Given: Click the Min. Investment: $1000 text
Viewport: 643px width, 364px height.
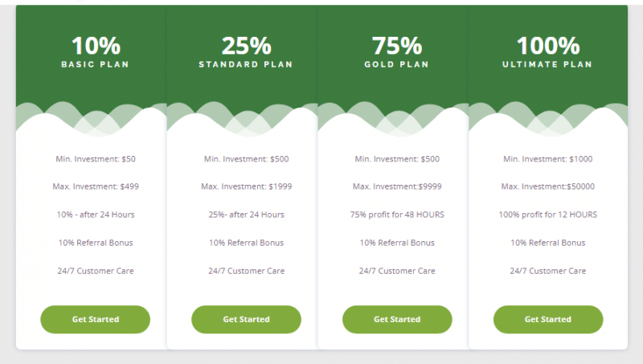Looking at the screenshot, I should [548, 159].
